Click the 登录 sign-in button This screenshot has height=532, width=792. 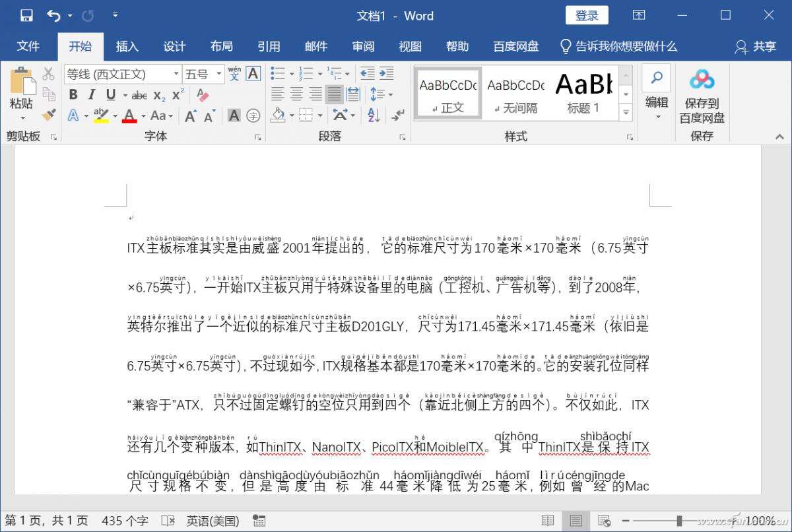click(587, 15)
